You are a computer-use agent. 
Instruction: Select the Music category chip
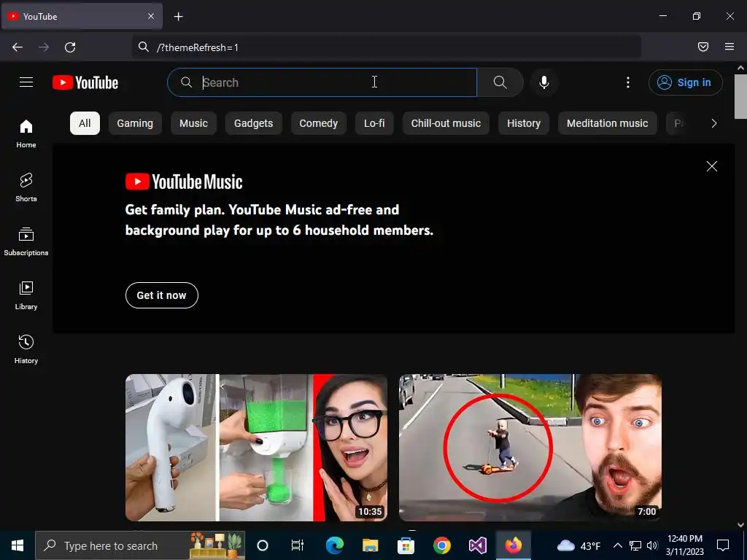(x=193, y=123)
